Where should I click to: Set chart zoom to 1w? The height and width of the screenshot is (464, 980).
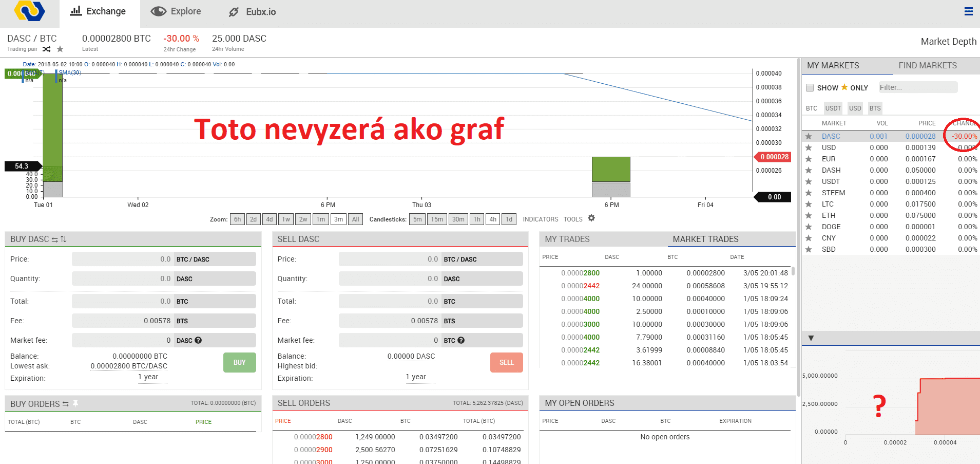286,219
